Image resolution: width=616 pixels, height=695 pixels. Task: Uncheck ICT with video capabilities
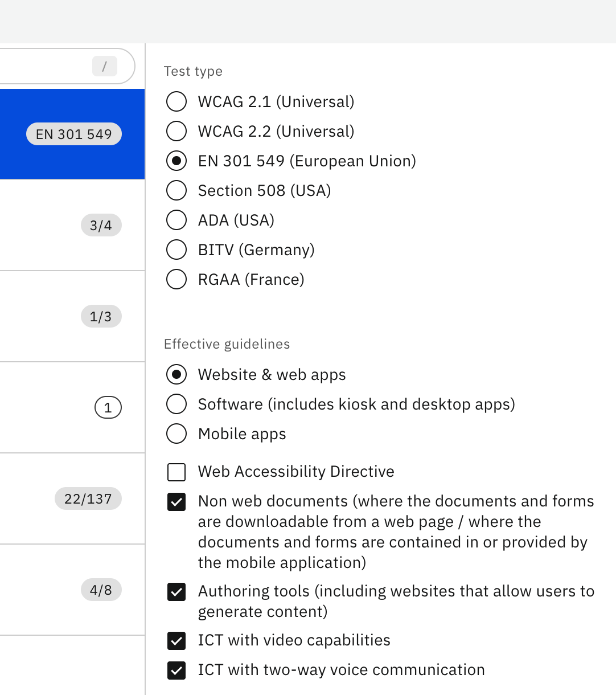click(x=176, y=641)
